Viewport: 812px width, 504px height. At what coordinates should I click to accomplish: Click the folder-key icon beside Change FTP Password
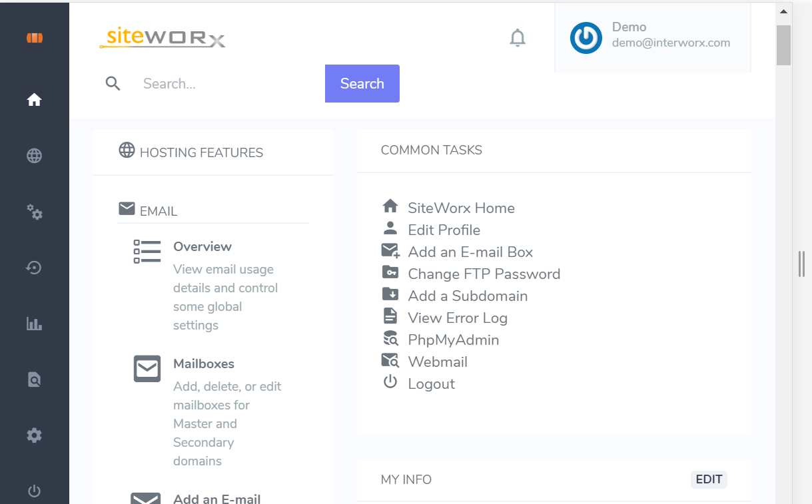coord(390,272)
